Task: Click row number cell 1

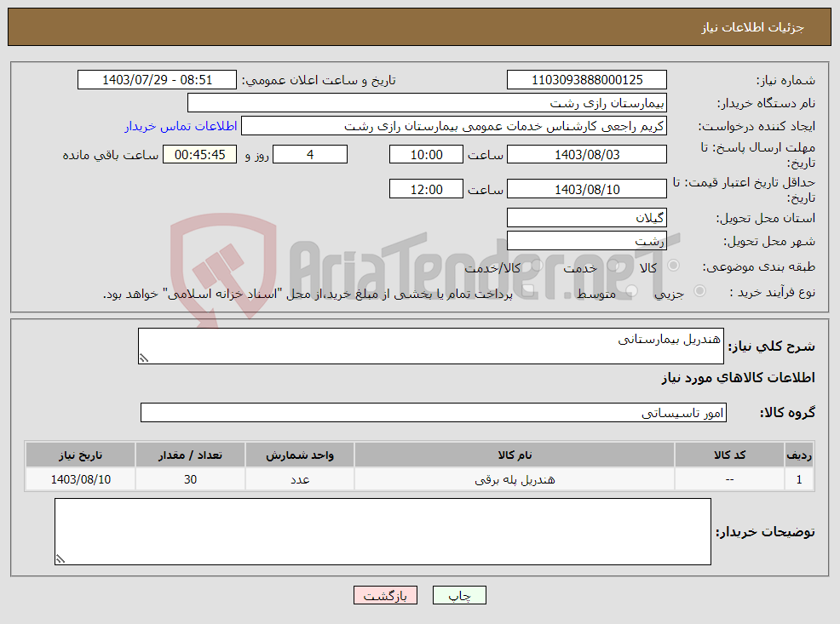Action: coord(799,479)
